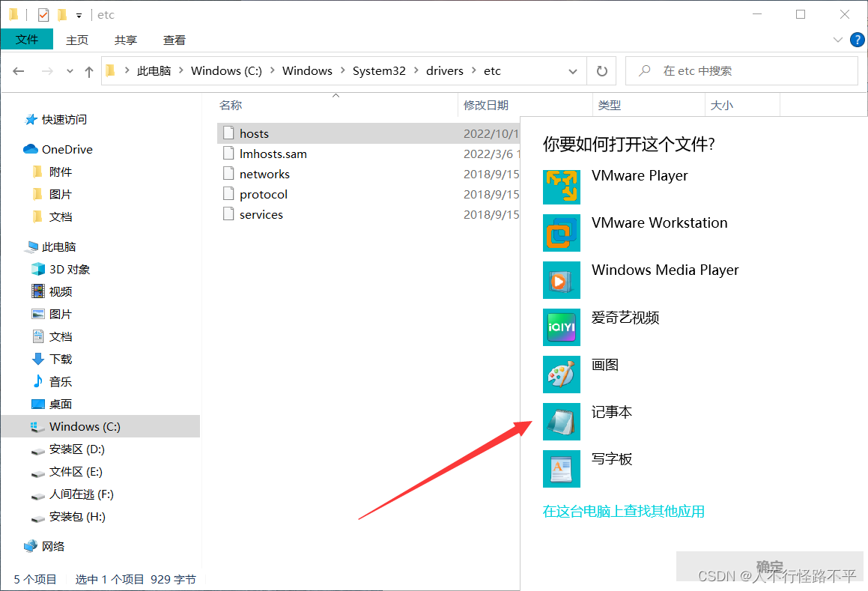Open the quick access toolbar customize dropdown
The height and width of the screenshot is (591, 868).
(x=79, y=16)
